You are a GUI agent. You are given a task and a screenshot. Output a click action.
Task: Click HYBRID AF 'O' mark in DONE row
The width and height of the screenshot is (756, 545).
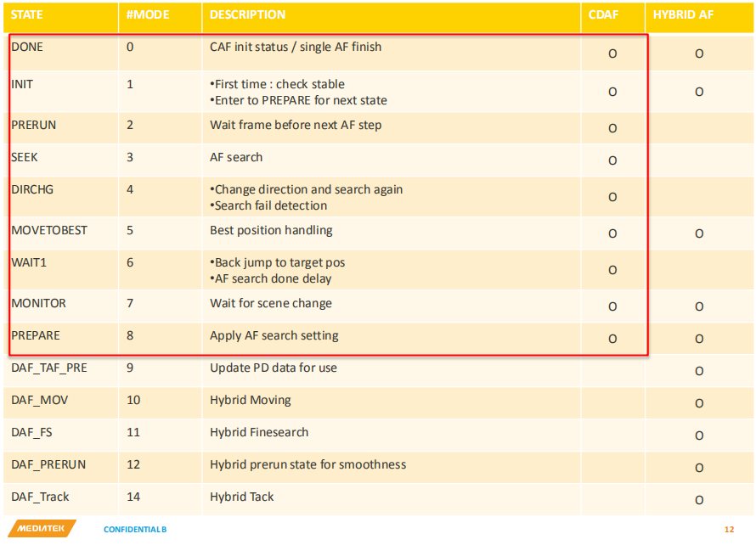tap(699, 54)
